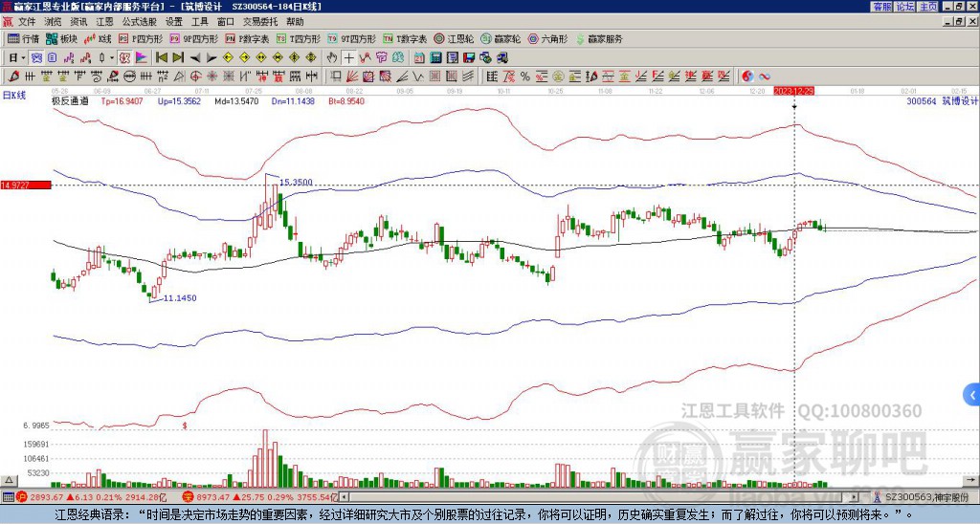The height and width of the screenshot is (524, 980).
Task: Open the 资讯 menu
Action: point(78,22)
